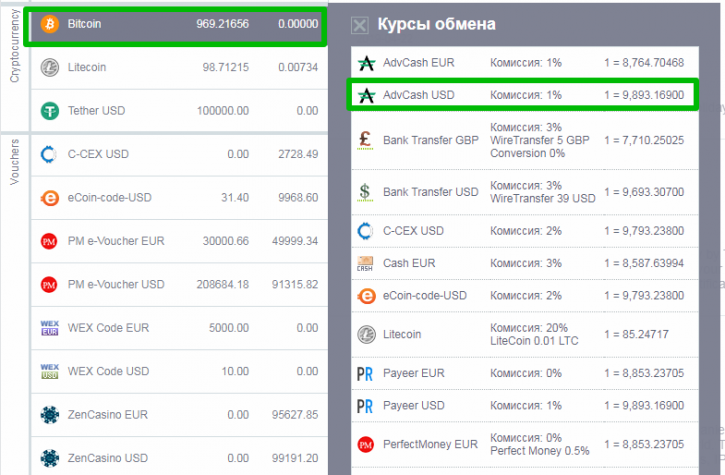
Task: Click the C-CEX USD icon in the exchange rates panel
Action: tap(365, 231)
